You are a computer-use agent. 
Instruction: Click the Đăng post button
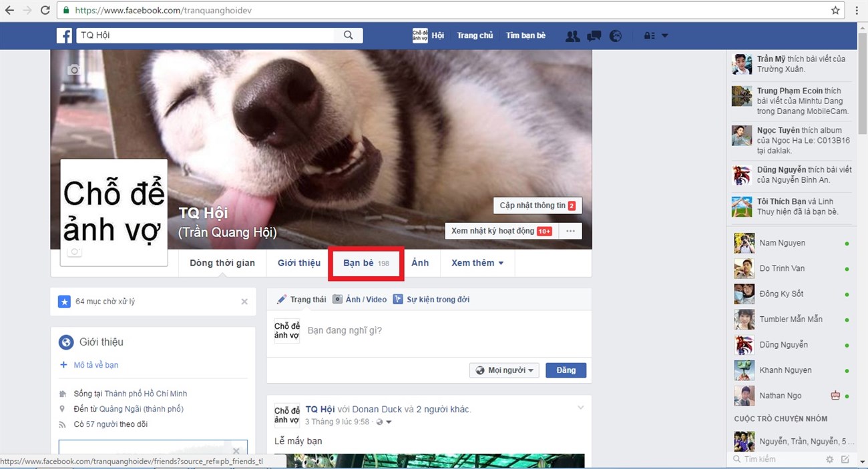566,370
